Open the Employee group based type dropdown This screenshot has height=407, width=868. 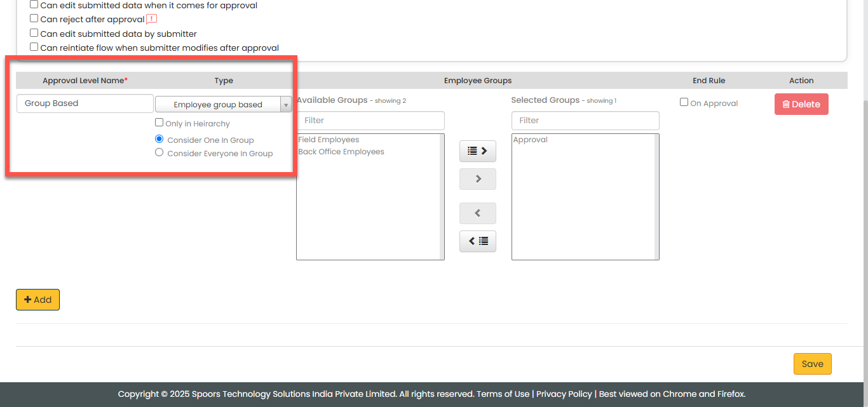point(223,105)
